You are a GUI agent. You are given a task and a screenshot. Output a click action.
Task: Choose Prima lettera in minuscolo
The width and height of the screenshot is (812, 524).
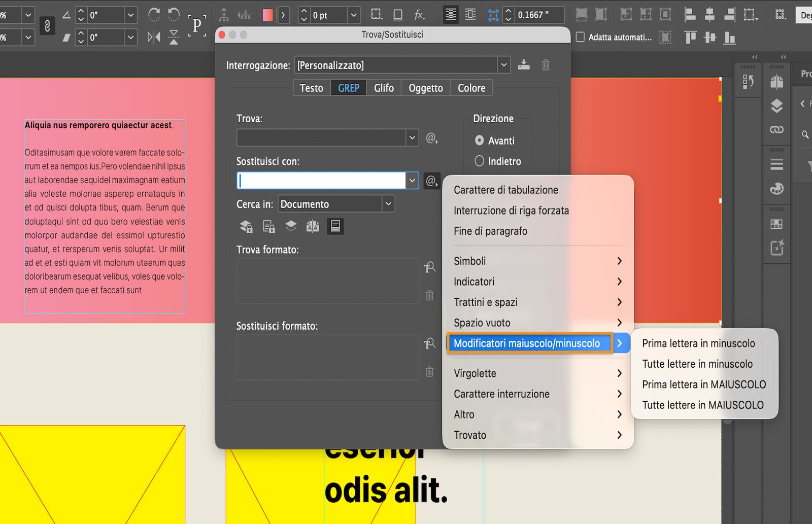click(699, 343)
